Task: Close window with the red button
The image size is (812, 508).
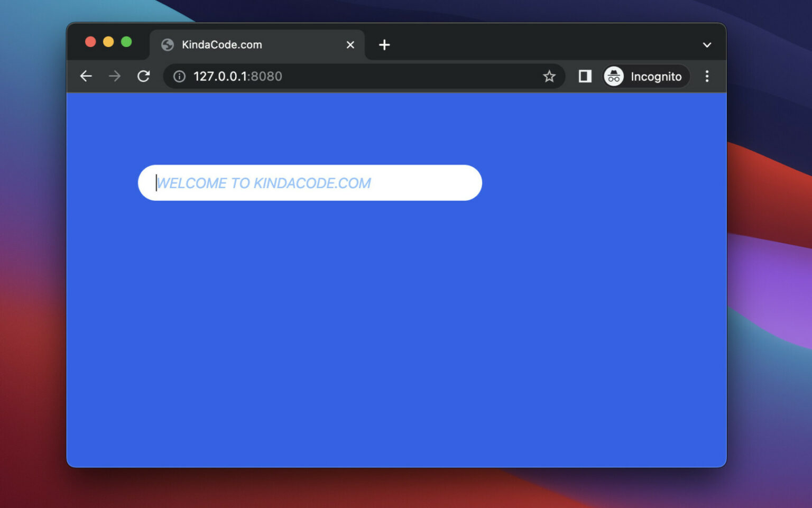Action: tap(90, 42)
